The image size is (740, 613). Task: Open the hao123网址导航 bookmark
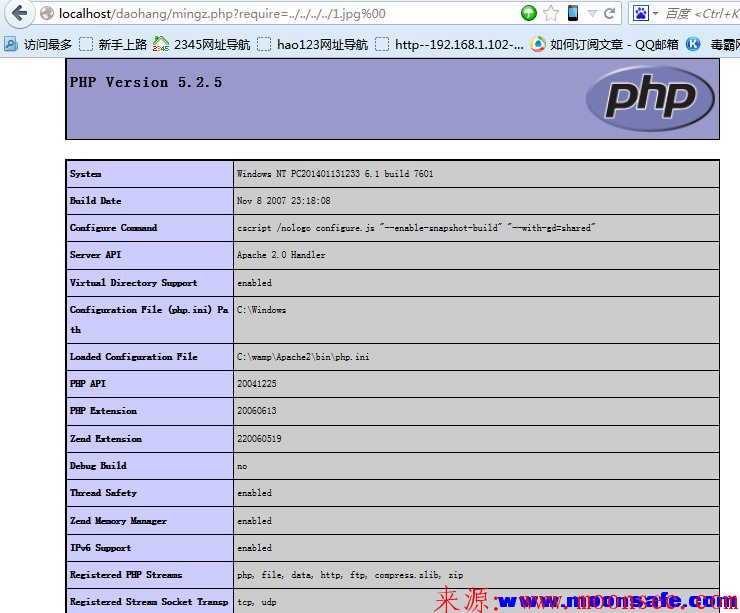pos(312,44)
